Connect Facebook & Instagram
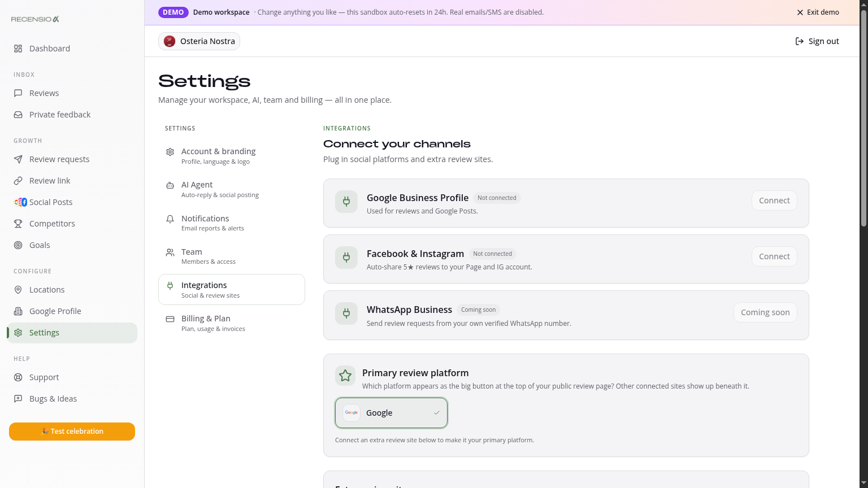This screenshot has width=868, height=488. [774, 256]
